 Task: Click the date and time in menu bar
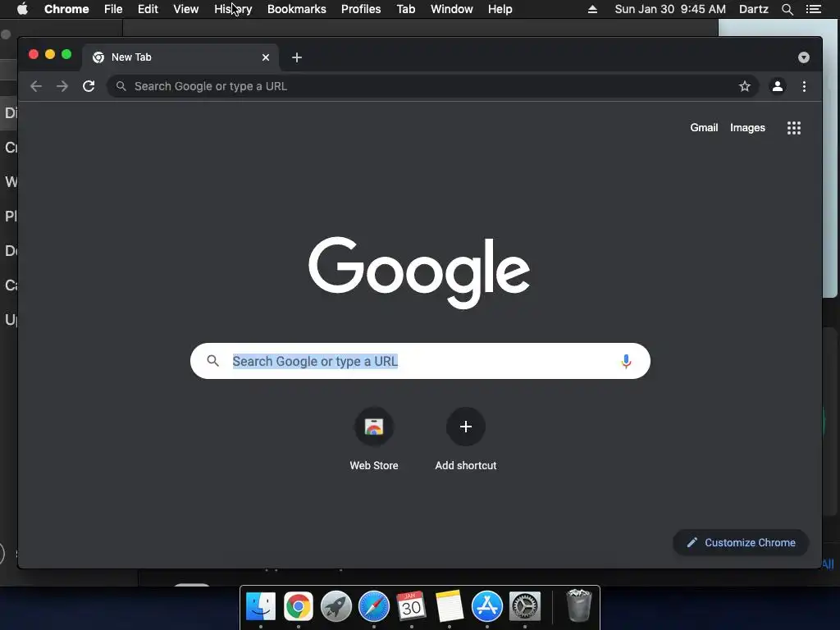point(669,9)
